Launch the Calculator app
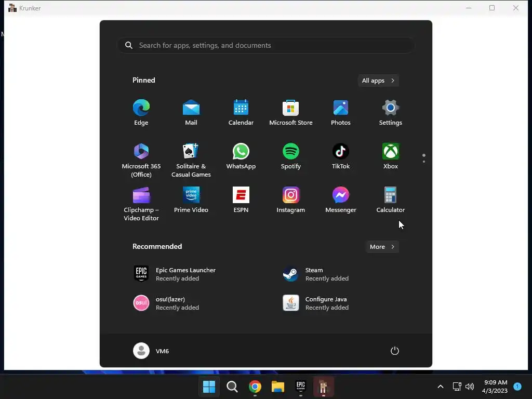Viewport: 532px width, 399px height. click(391, 200)
